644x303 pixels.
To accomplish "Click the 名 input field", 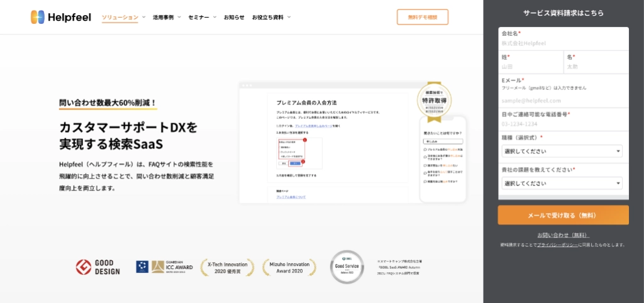I will coord(596,67).
